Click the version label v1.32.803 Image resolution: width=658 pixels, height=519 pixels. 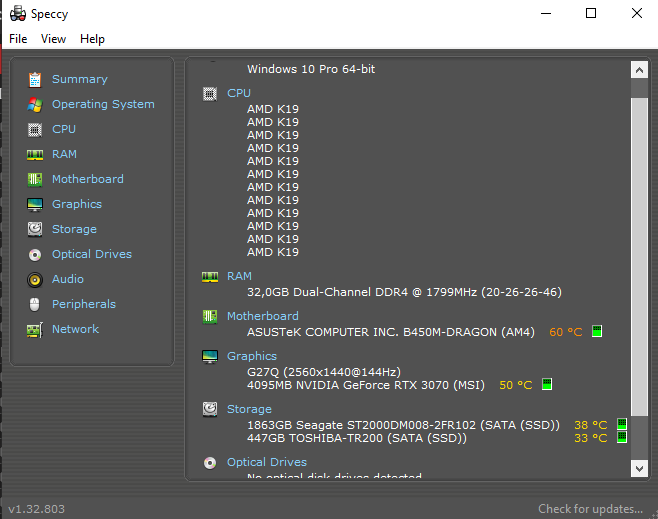37,509
